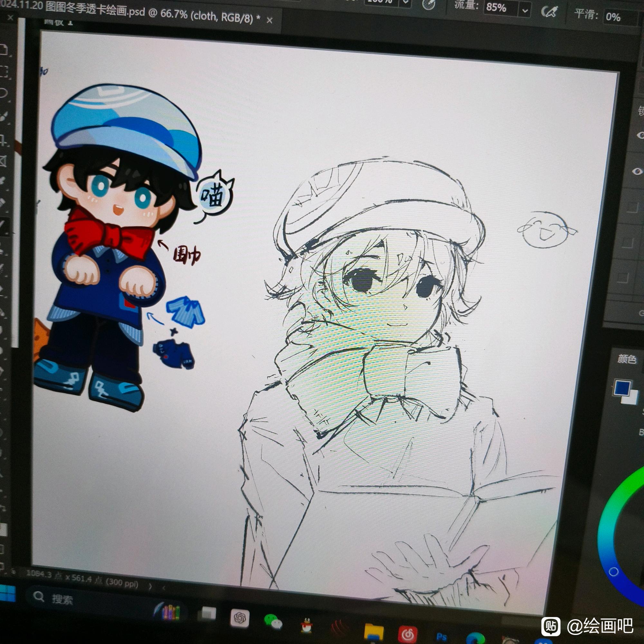Open QQ penguin icon in taskbar

click(x=306, y=625)
